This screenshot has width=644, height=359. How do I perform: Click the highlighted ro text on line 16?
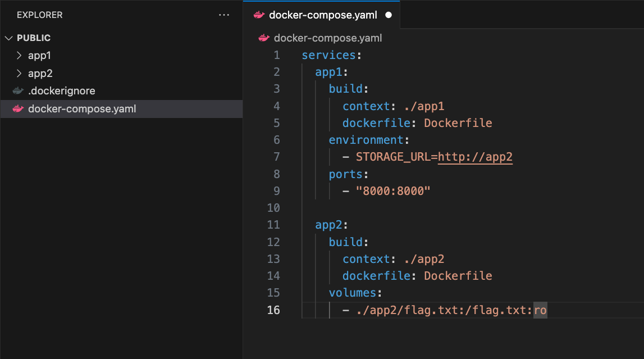tap(540, 310)
